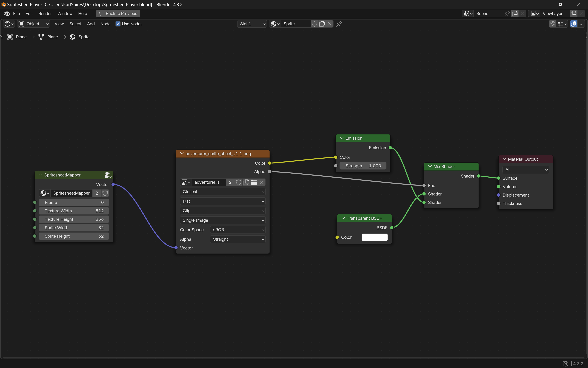
Task: Click the Back to Previous button
Action: coord(118,14)
